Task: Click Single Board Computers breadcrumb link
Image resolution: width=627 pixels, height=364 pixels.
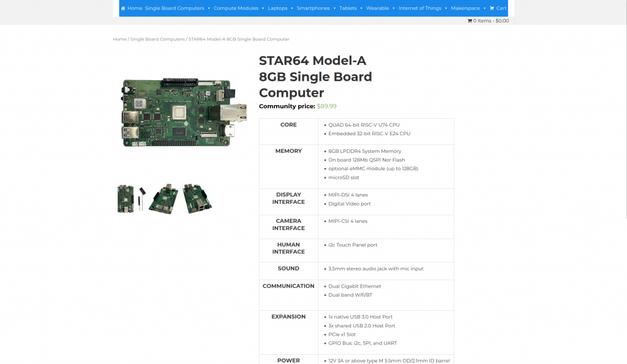Action: click(157, 39)
